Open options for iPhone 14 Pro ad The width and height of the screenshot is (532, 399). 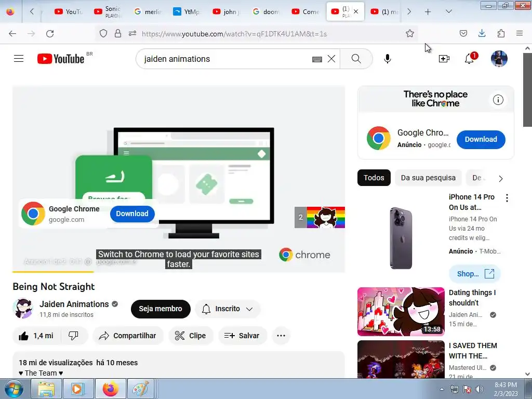tap(507, 198)
